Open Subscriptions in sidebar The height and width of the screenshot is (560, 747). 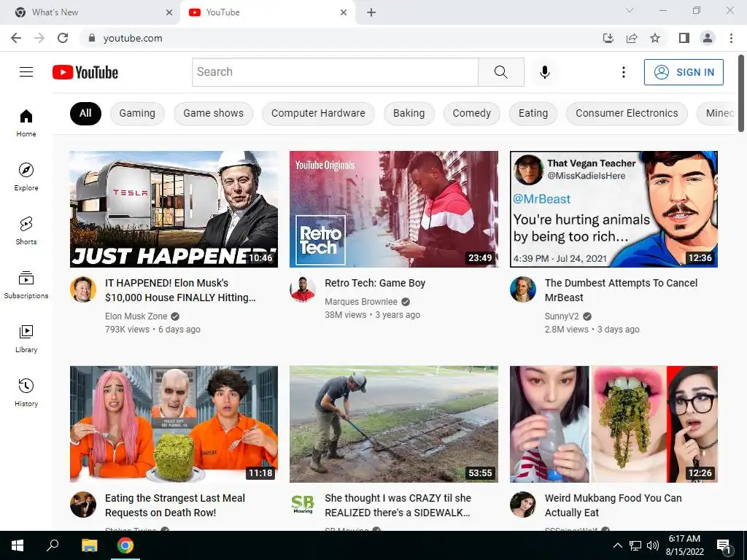click(x=26, y=285)
